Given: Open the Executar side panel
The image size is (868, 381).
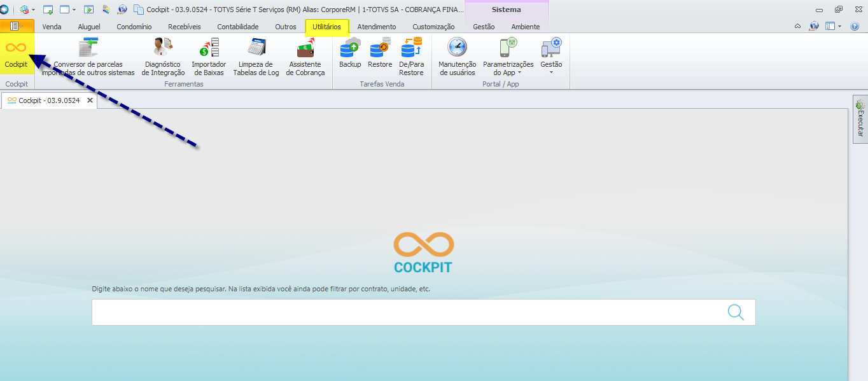Looking at the screenshot, I should [860, 120].
